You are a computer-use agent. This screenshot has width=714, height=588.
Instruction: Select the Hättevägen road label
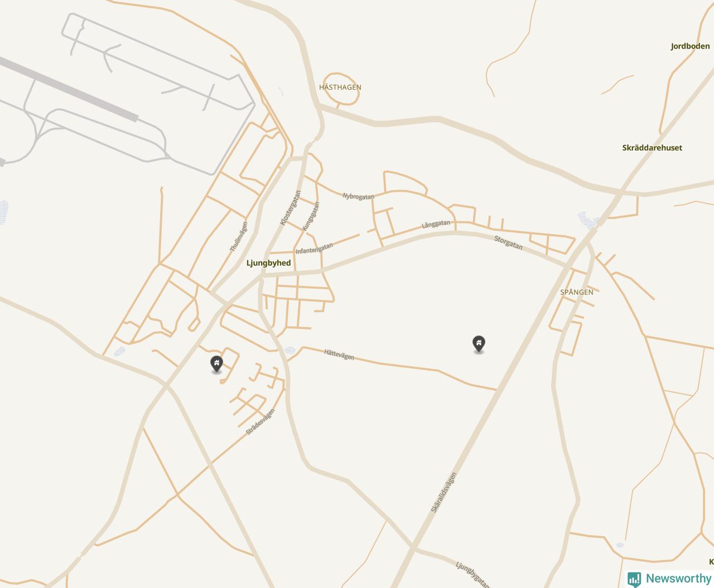pos(339,354)
